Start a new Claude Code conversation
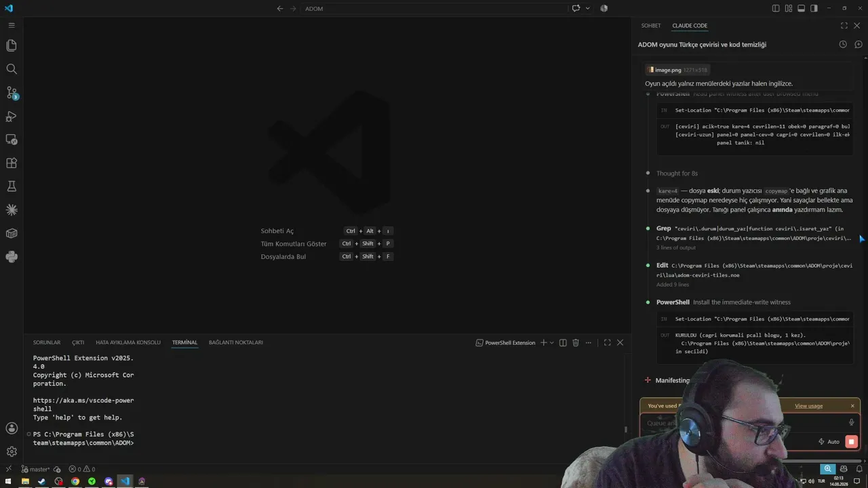The width and height of the screenshot is (868, 488). 858,45
